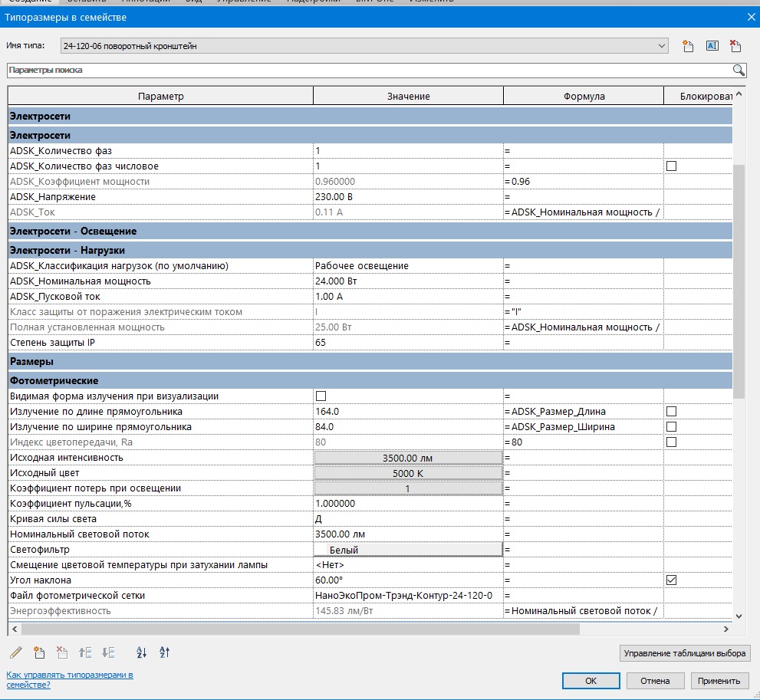
Task: Click the ADSK_Коэффициент мощности formula =0.96
Action: pos(584,181)
